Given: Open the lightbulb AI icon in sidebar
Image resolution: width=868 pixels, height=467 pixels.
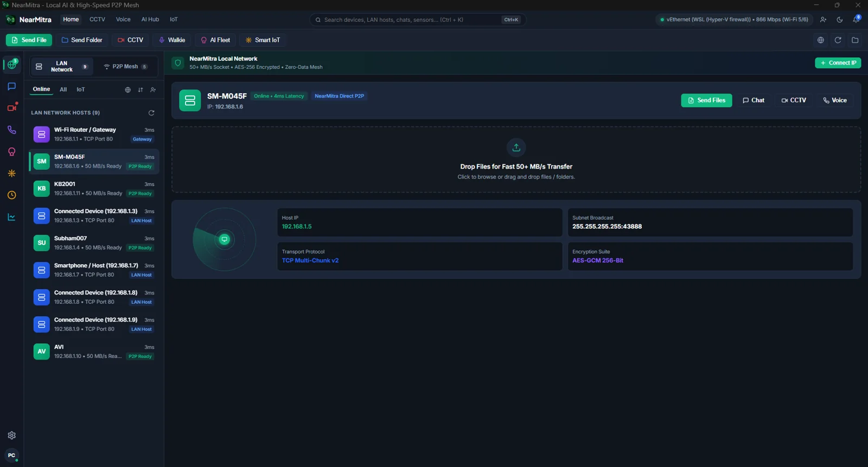Looking at the screenshot, I should tap(11, 151).
